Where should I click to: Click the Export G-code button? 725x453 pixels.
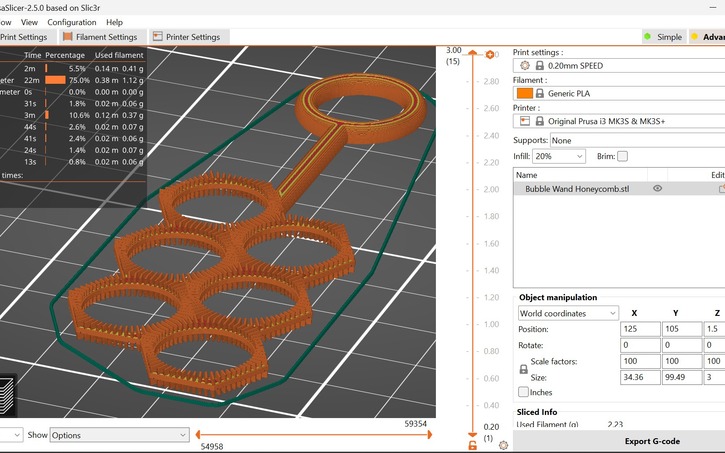pyautogui.click(x=652, y=441)
